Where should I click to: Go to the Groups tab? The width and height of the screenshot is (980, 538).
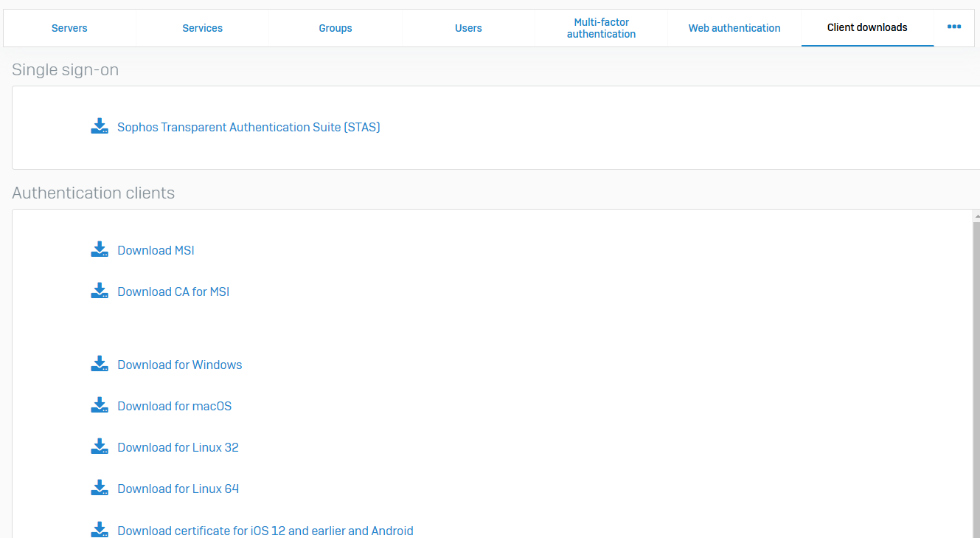coord(336,28)
